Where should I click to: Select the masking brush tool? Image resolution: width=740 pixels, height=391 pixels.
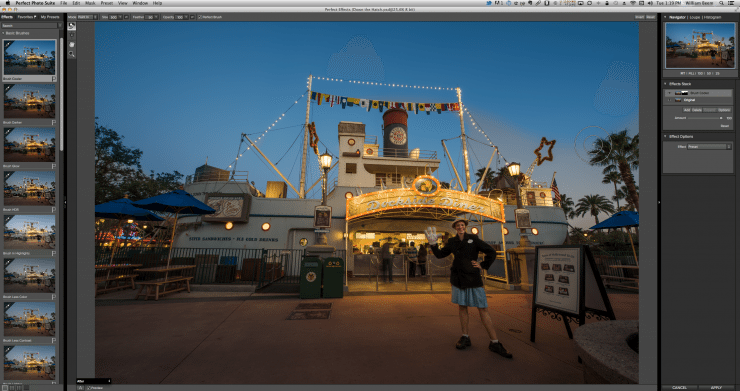(x=72, y=26)
